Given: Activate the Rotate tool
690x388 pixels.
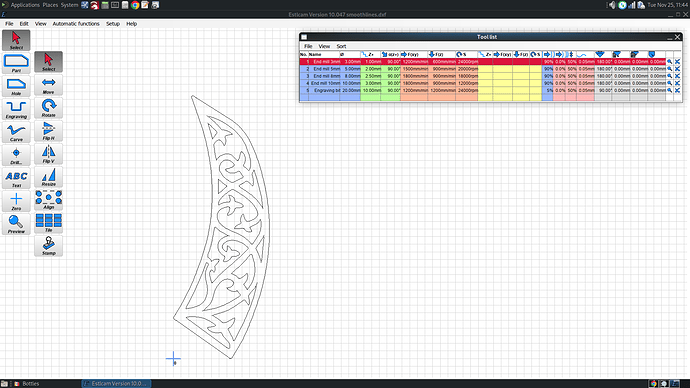Looking at the screenshot, I should pyautogui.click(x=48, y=108).
